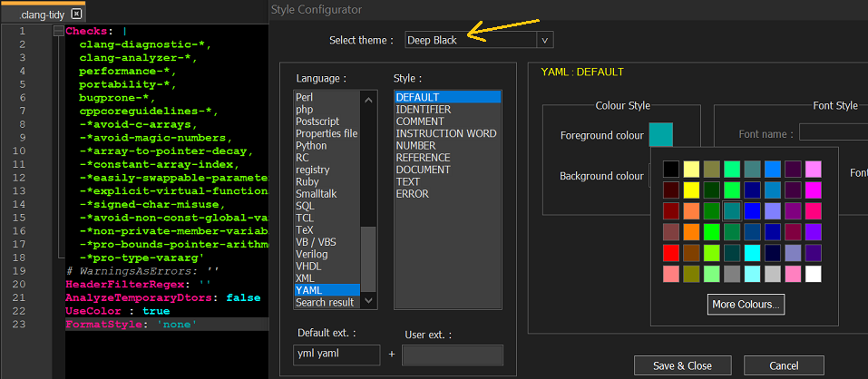Image resolution: width=868 pixels, height=379 pixels.
Task: Click the theme combo box arrow button
Action: [x=545, y=40]
